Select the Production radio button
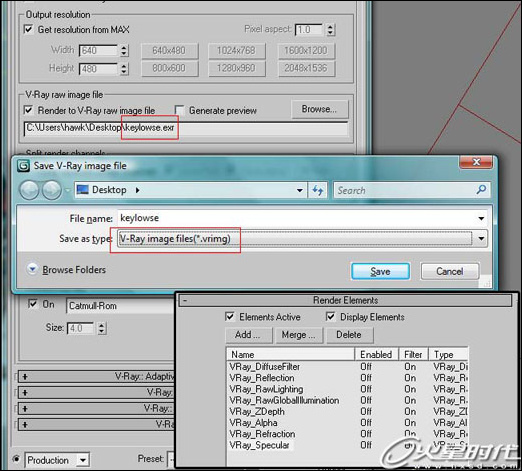 coord(16,459)
